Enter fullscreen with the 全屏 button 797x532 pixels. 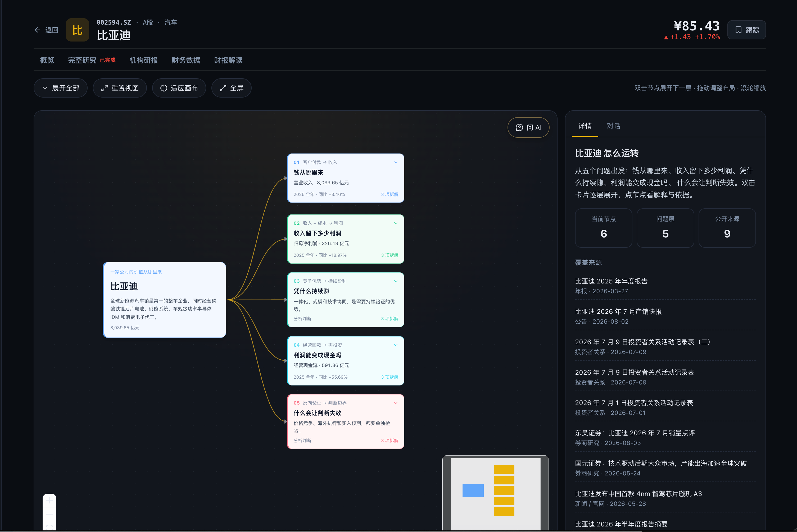coord(231,88)
